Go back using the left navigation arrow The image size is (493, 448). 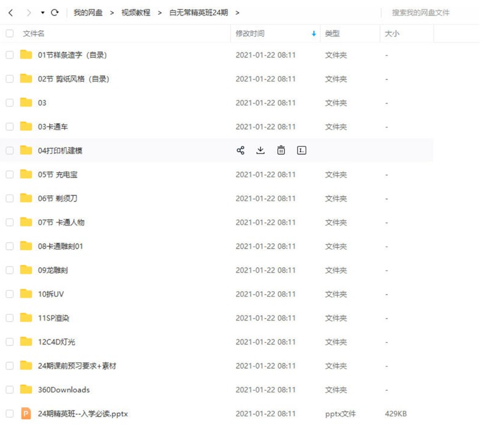[x=10, y=11]
